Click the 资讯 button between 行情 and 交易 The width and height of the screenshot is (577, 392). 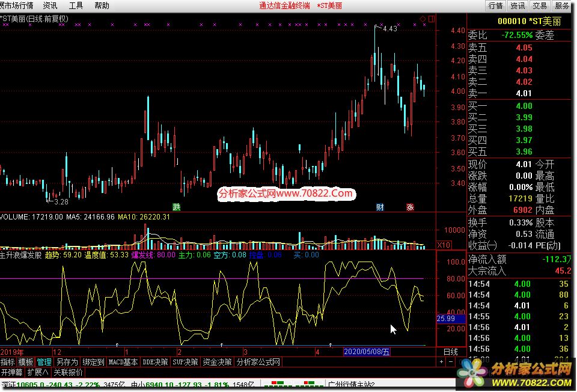517,5
